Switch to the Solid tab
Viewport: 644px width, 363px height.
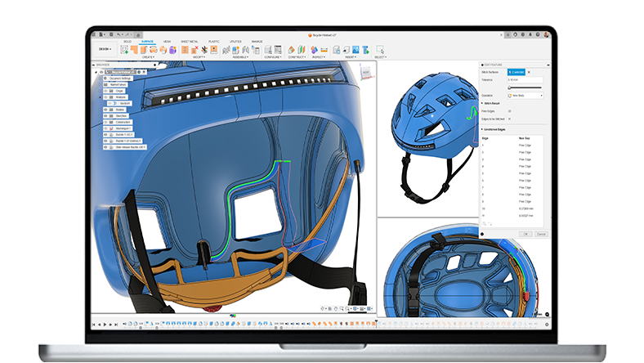point(127,42)
